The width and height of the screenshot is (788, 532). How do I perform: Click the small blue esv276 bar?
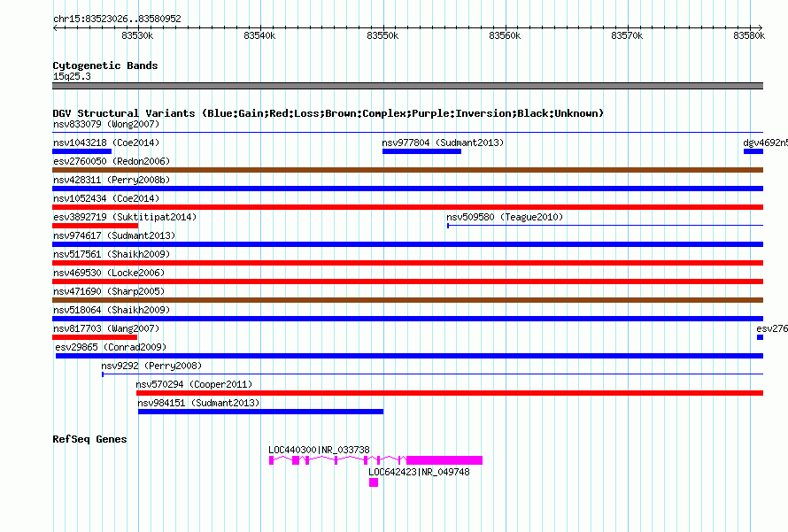(760, 337)
